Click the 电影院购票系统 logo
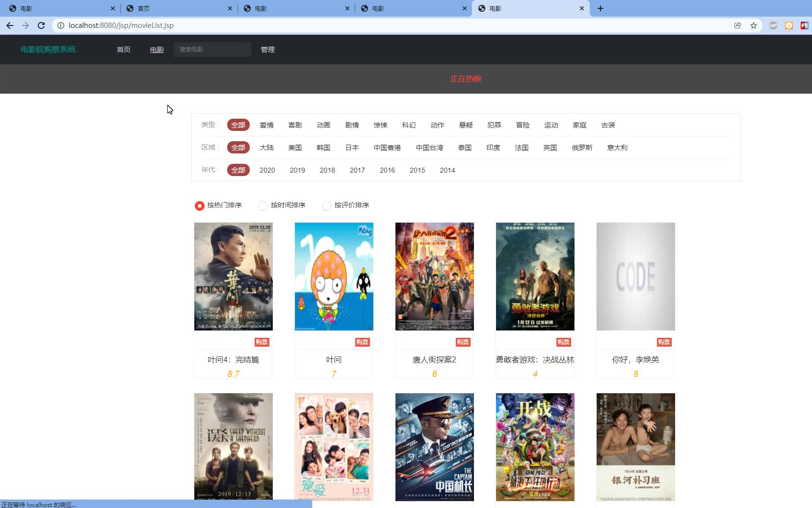The height and width of the screenshot is (508, 812). point(48,49)
